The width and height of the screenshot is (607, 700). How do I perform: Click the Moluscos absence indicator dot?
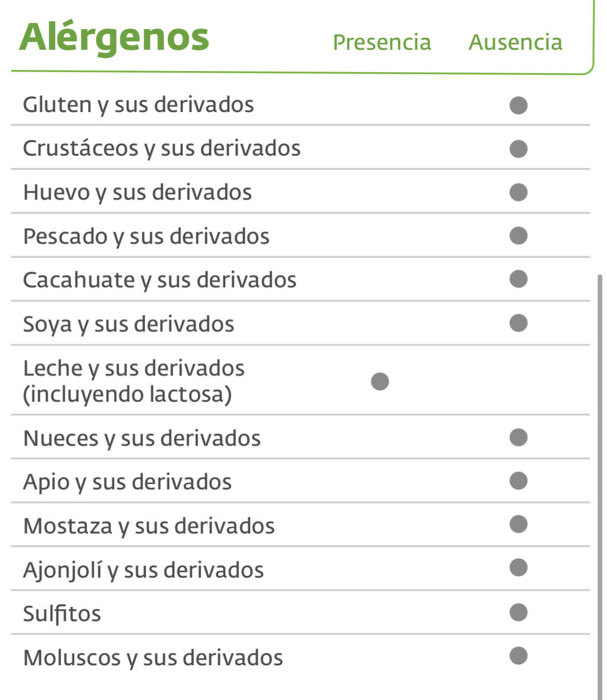click(518, 656)
